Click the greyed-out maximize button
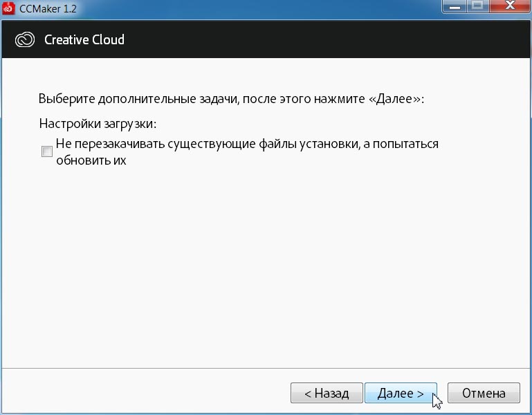 [477, 6]
